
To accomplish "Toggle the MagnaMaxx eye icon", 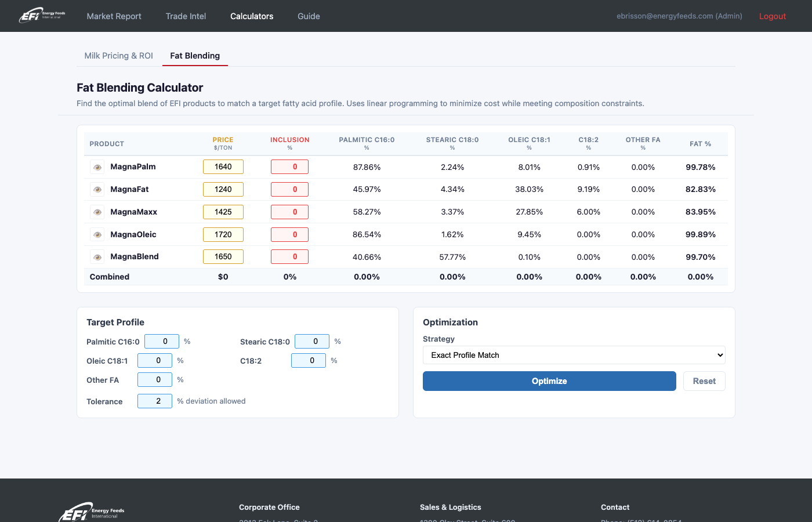I will [97, 212].
